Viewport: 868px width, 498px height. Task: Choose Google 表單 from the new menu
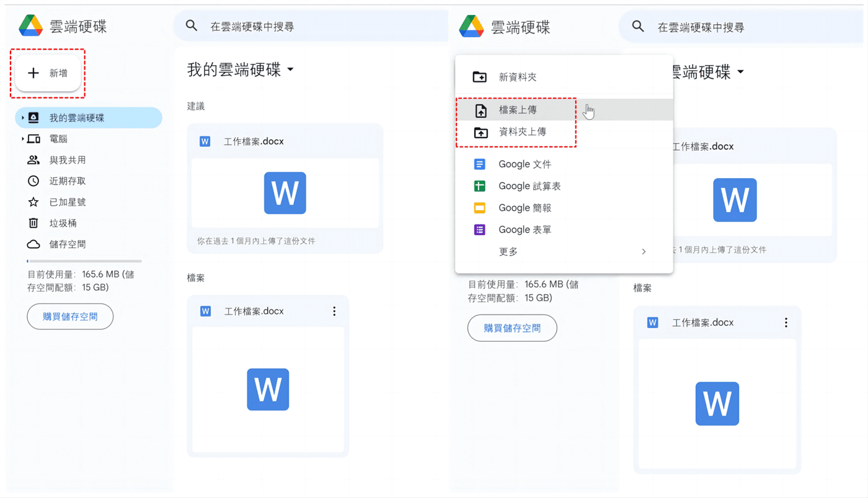(x=564, y=229)
